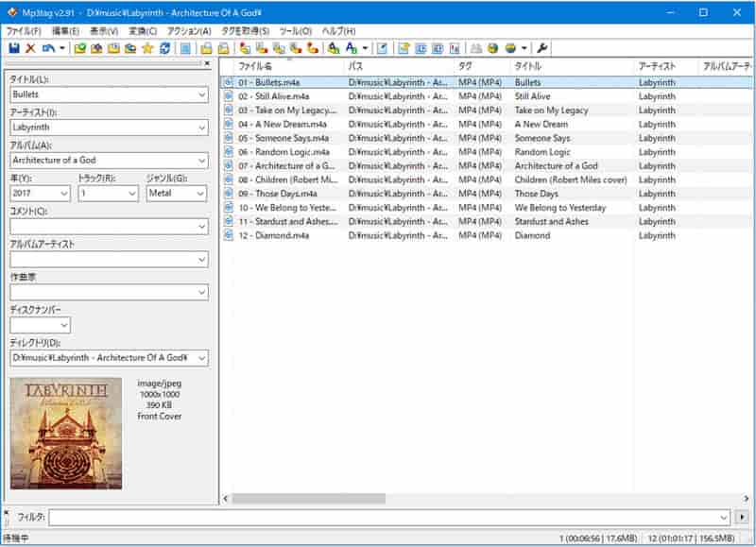Click the Save tag floppy disk icon
The height and width of the screenshot is (547, 756).
(13, 47)
